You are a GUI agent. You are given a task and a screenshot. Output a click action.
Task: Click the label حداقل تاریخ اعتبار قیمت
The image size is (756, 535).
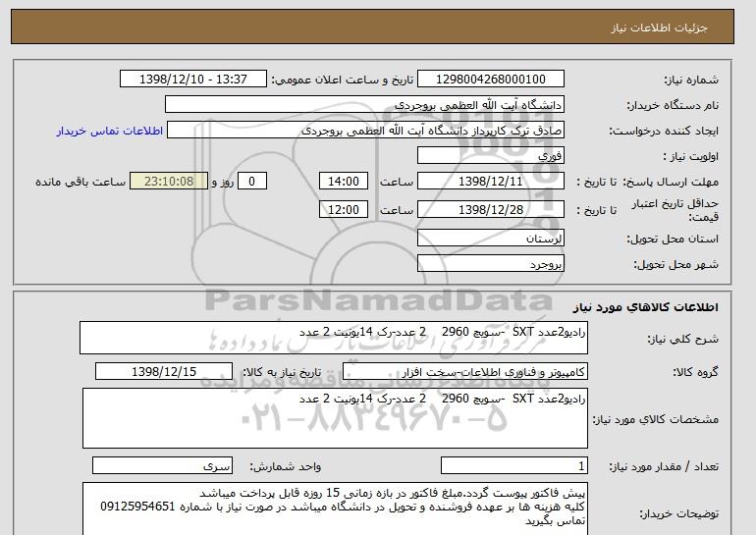(675, 210)
